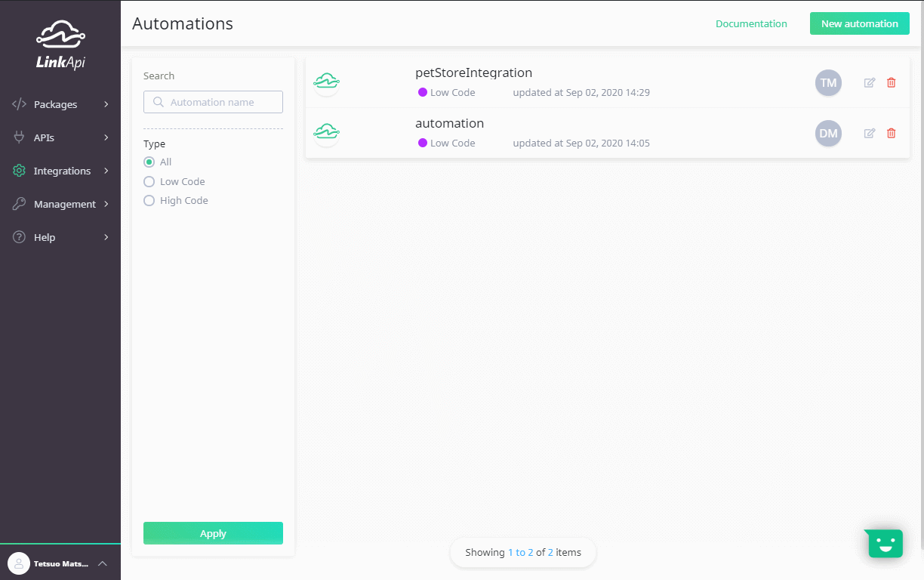Select the All type radio button
The width and height of the screenshot is (924, 580).
pyautogui.click(x=149, y=162)
